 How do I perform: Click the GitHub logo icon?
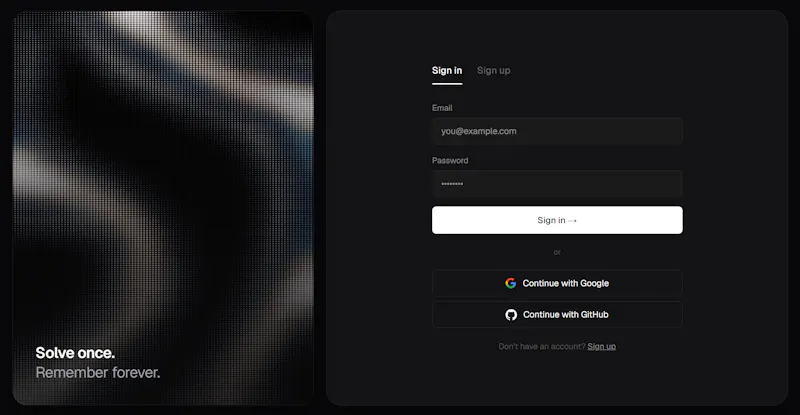tap(511, 315)
